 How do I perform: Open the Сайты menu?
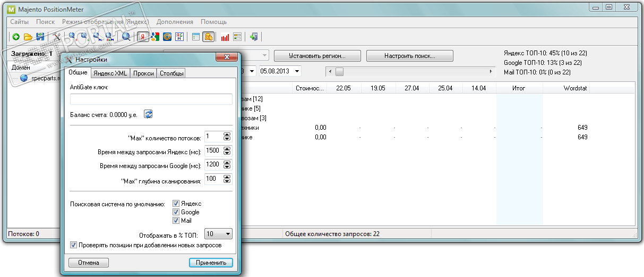19,22
